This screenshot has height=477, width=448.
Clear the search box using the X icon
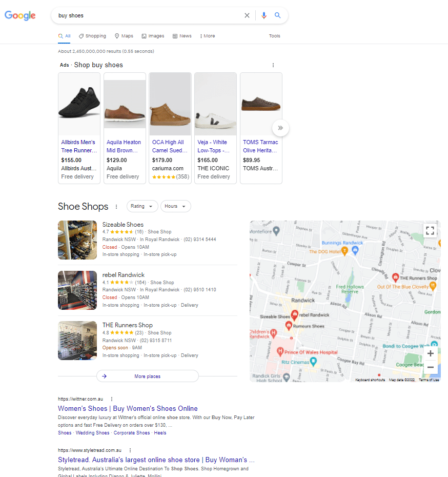(247, 15)
